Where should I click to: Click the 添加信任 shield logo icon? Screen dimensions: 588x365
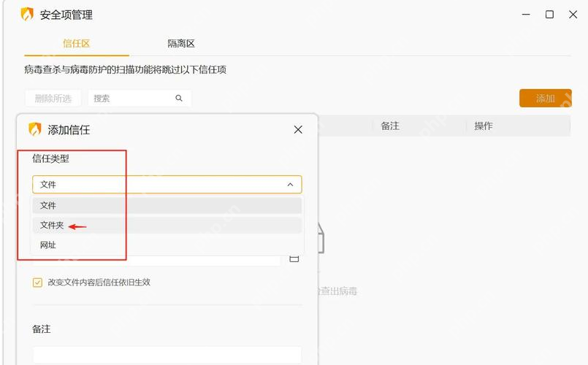[35, 129]
